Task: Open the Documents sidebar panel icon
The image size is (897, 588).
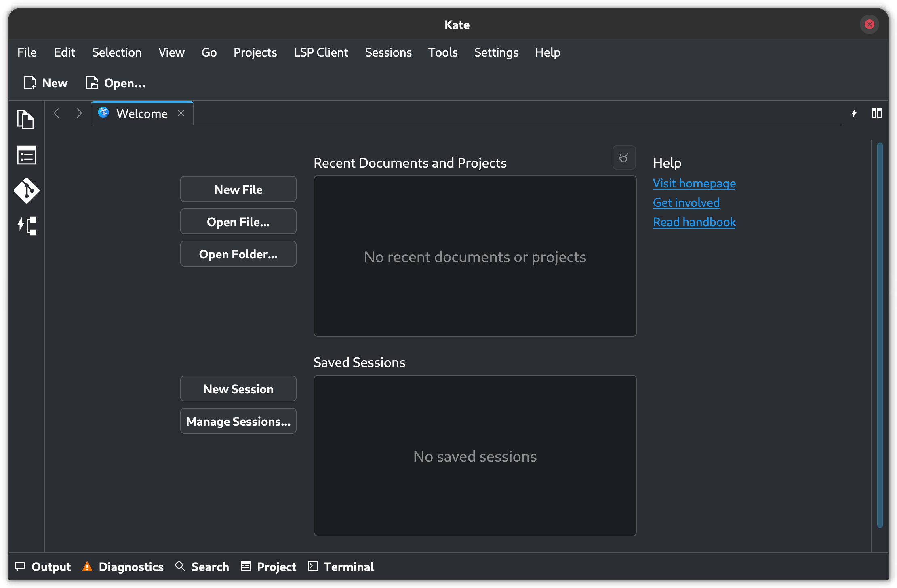Action: pos(26,120)
